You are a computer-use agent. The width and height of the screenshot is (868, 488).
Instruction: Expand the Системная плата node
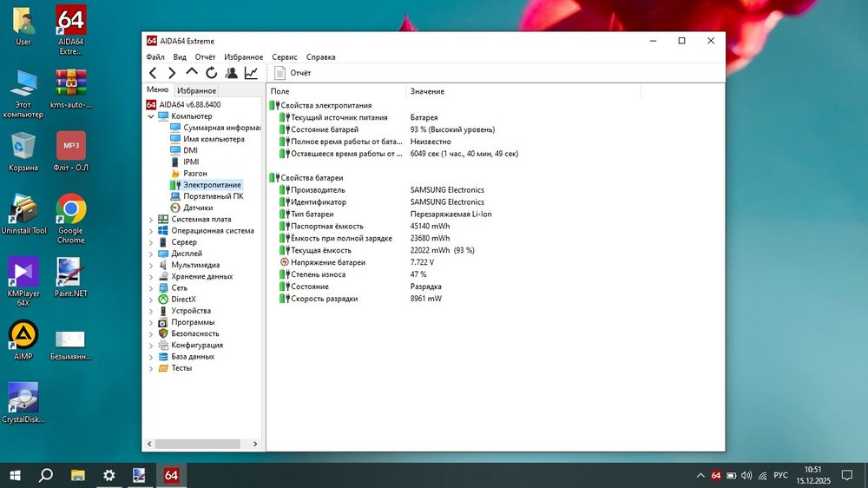coord(150,220)
